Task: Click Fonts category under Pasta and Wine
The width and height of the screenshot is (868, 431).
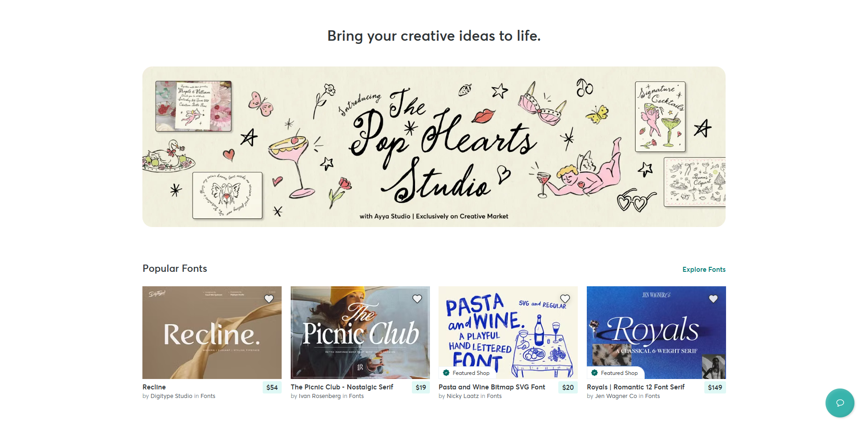Action: pyautogui.click(x=494, y=396)
